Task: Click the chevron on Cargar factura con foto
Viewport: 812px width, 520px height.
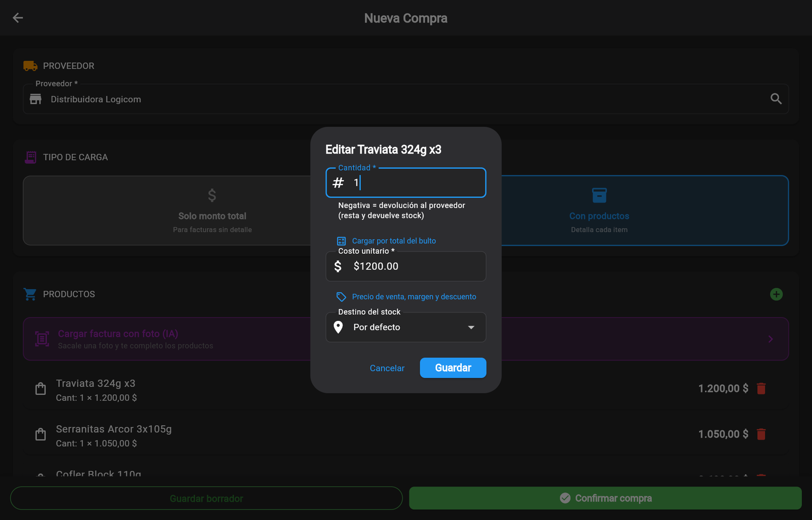Action: 770,339
